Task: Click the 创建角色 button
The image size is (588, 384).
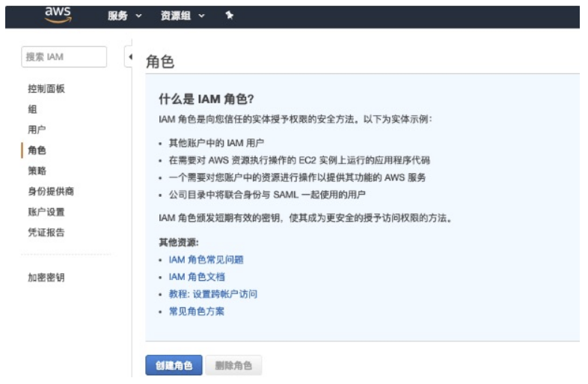Action: click(174, 365)
